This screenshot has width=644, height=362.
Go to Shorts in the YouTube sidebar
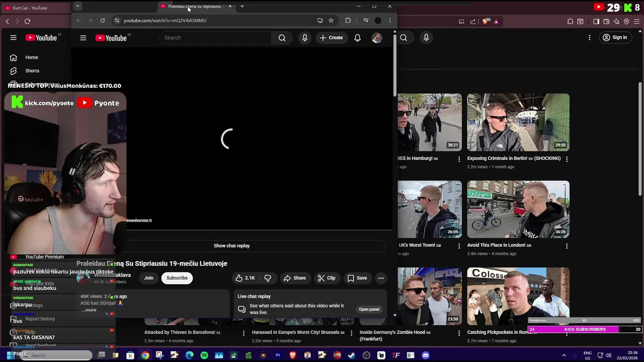tap(32, 71)
